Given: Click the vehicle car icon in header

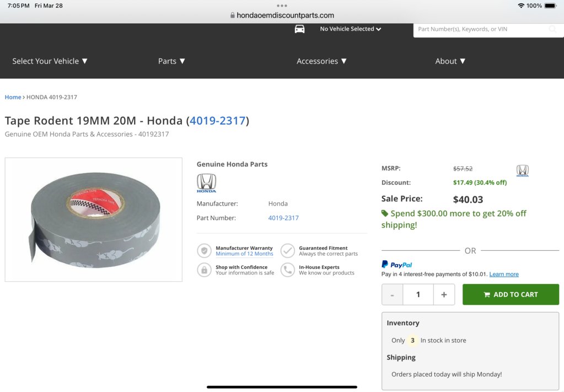Looking at the screenshot, I should tap(299, 29).
